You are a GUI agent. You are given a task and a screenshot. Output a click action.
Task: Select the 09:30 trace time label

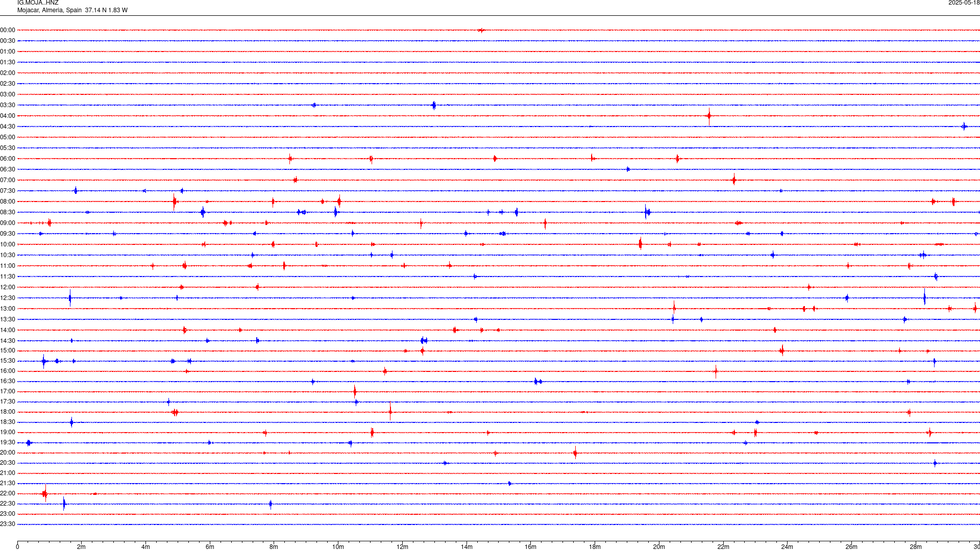coord(8,234)
